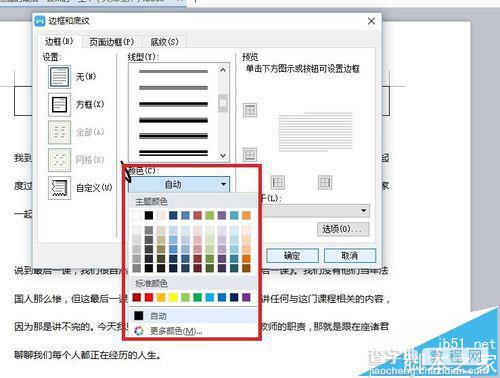
Task: Select the 网格 (Grid) border setting icon
Action: tap(59, 160)
